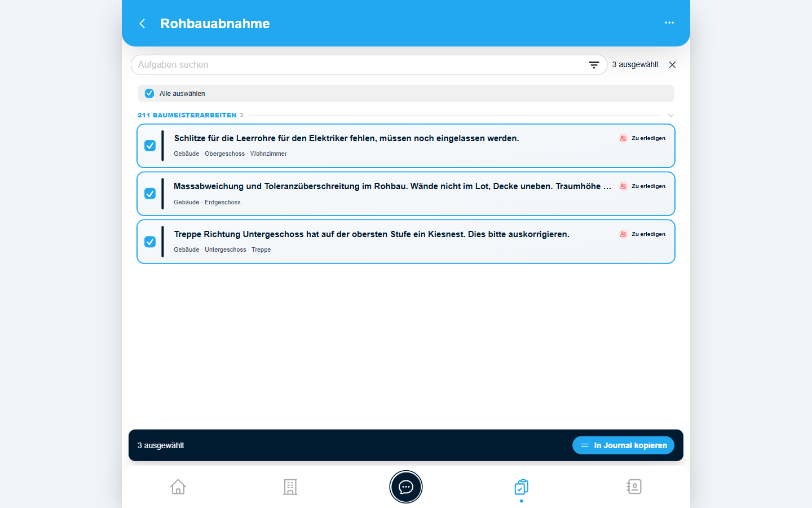The width and height of the screenshot is (812, 508).
Task: Open the filter icon in search bar
Action: [x=594, y=65]
